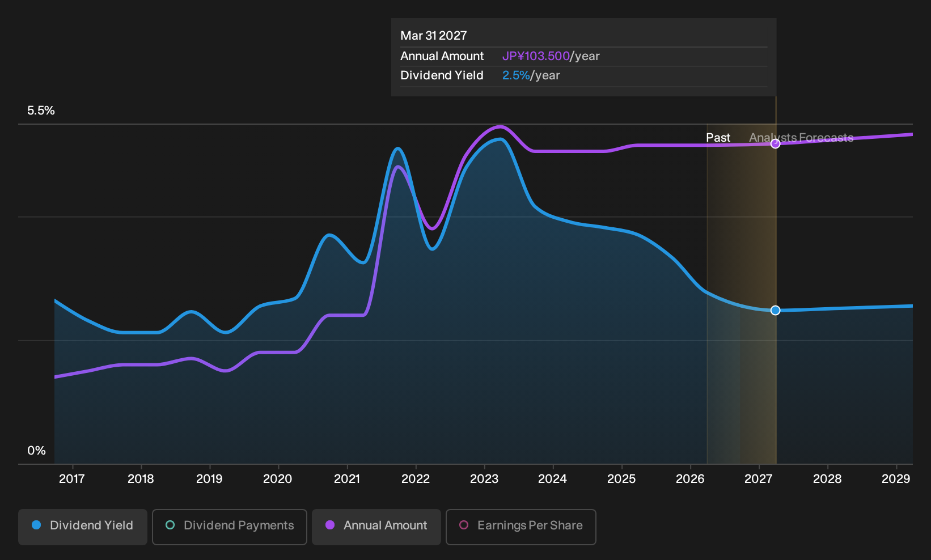Viewport: 931px width, 560px height.
Task: Click the 2023 label on the x-axis
Action: coord(484,479)
